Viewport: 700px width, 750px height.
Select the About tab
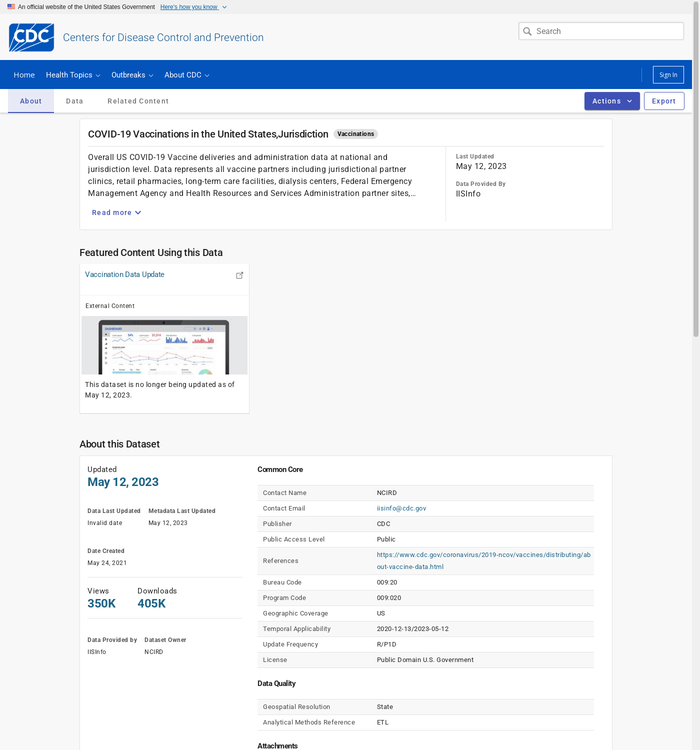click(31, 101)
